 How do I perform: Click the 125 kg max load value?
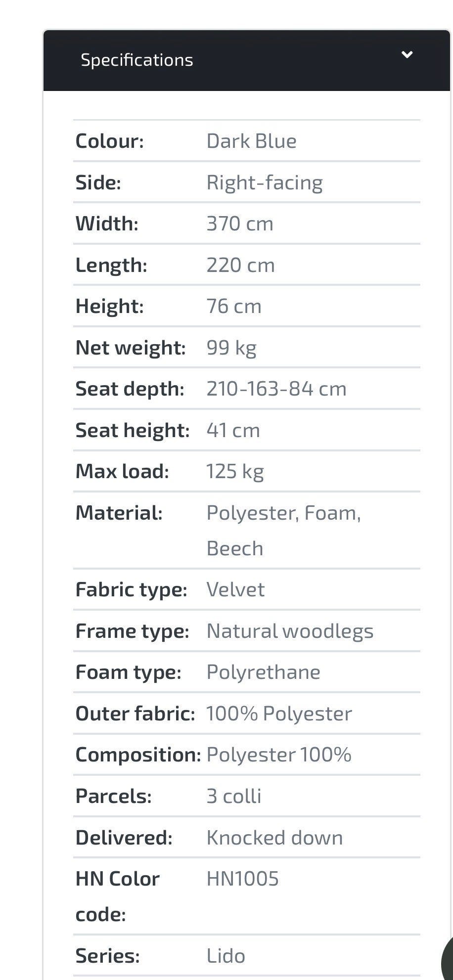pos(235,472)
